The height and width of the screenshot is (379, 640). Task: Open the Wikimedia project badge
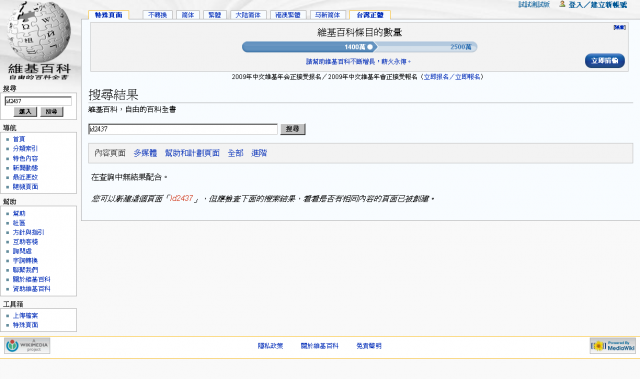tap(27, 346)
